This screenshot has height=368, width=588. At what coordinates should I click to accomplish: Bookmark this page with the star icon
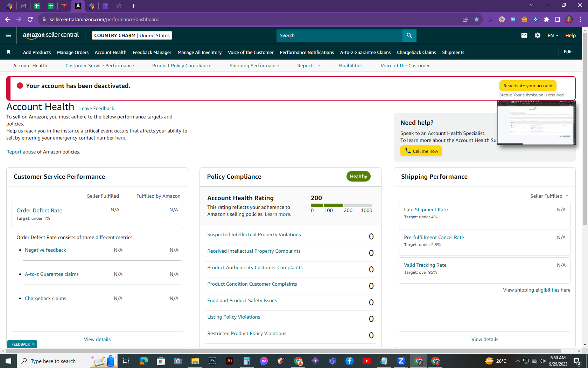pyautogui.click(x=477, y=19)
